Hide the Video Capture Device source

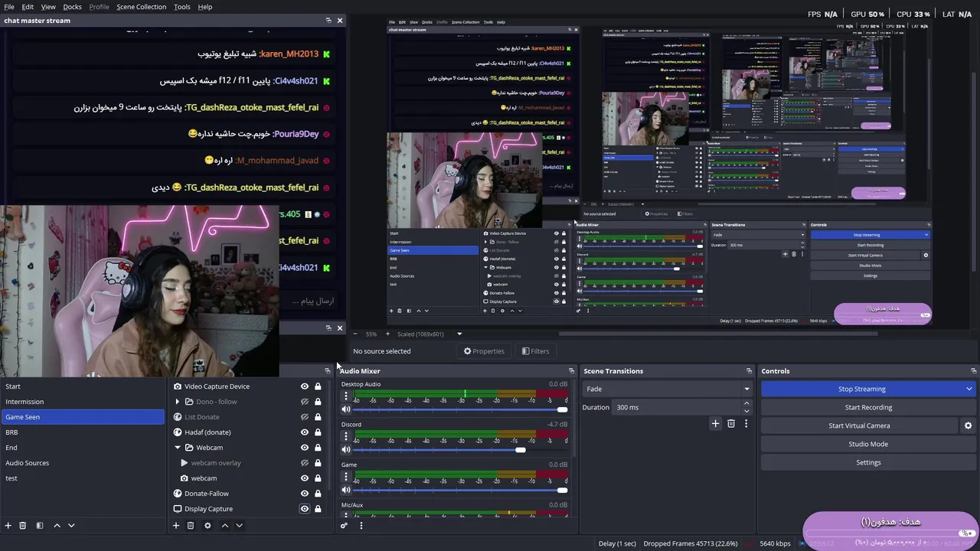[305, 386]
